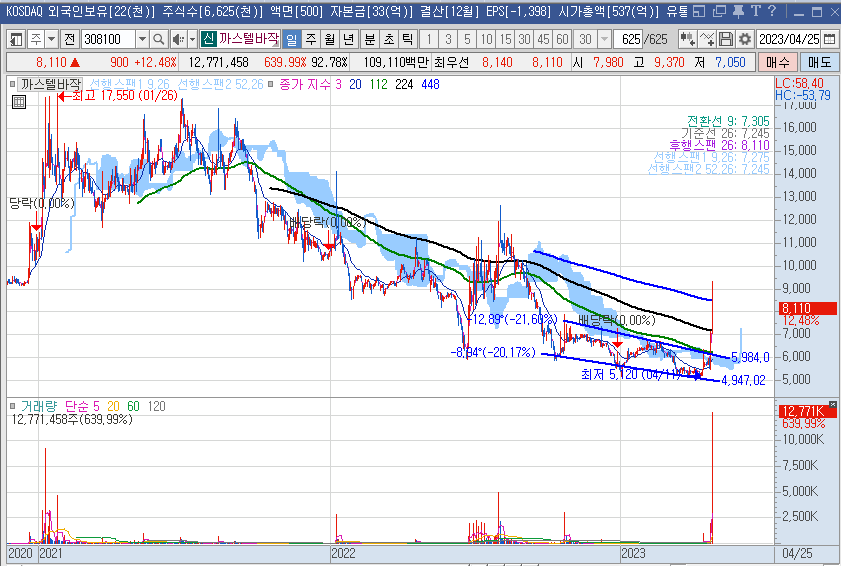Image resolution: width=841 pixels, height=566 pixels.
Task: Select the 일 daily chart period
Action: [291, 39]
